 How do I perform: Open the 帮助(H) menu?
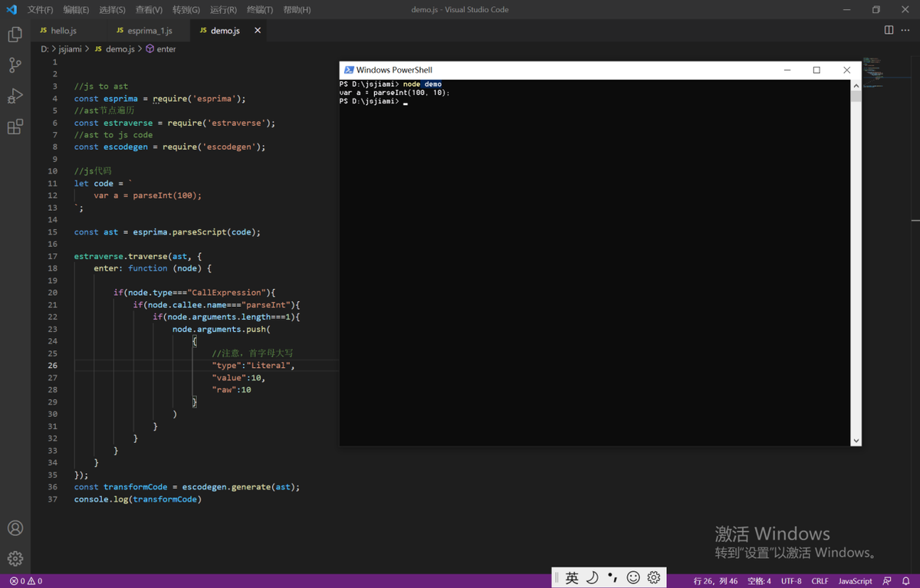click(297, 10)
